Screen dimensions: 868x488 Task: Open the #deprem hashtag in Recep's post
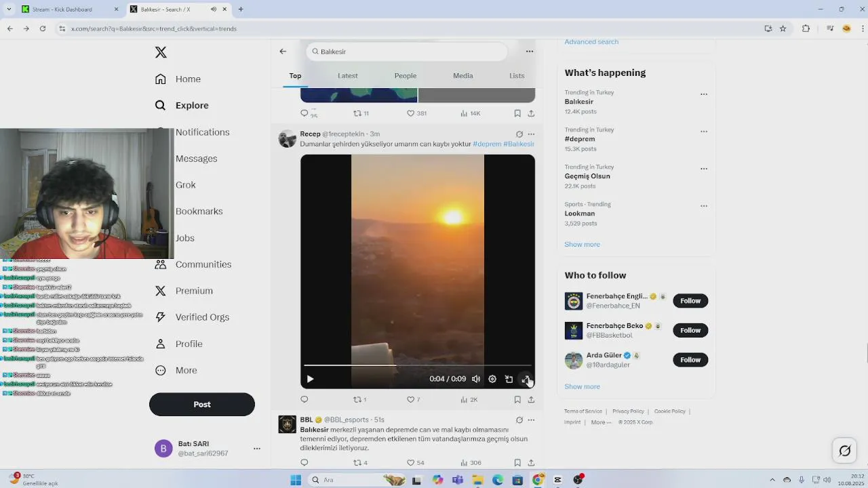(487, 144)
